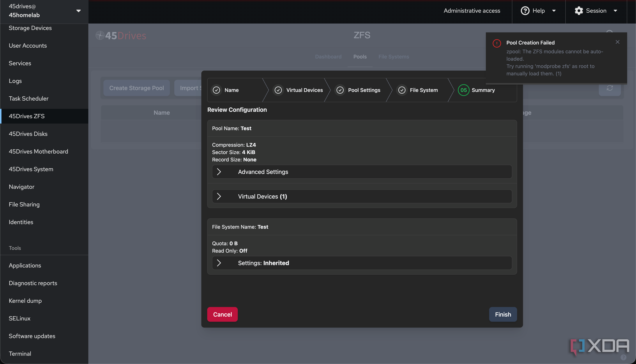Switch to the Pools tab
This screenshot has height=364, width=636.
point(360,57)
